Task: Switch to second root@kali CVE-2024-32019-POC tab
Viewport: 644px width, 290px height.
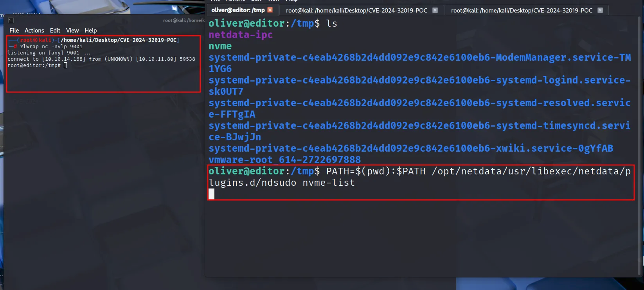Action: coord(356,11)
